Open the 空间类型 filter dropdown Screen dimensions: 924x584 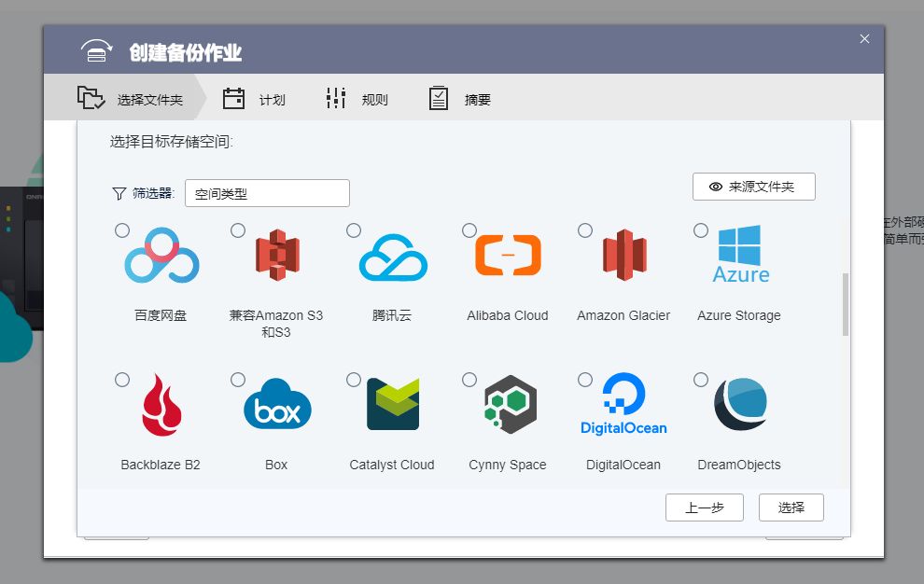pyautogui.click(x=267, y=194)
